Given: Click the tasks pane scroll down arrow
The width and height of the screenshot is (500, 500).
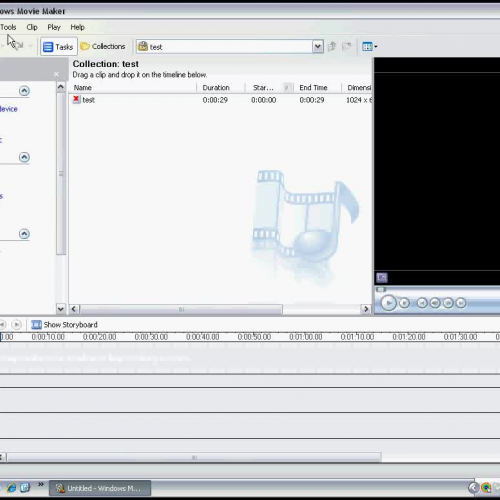Looking at the screenshot, I should point(61,309).
